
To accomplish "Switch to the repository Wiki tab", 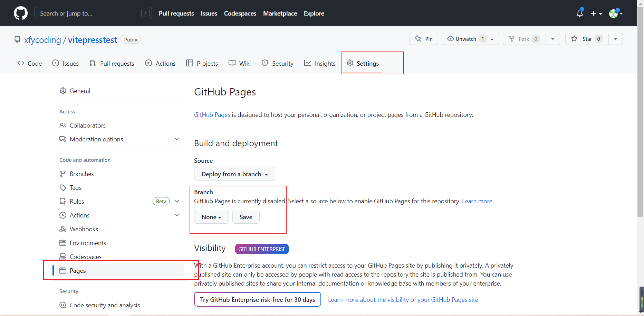I will pyautogui.click(x=240, y=63).
